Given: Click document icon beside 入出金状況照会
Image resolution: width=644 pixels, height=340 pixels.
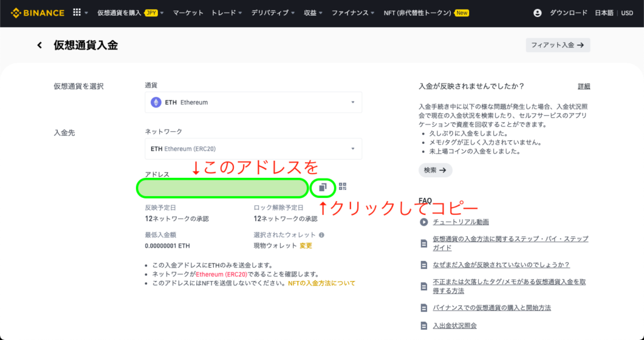Looking at the screenshot, I should click(x=424, y=326).
